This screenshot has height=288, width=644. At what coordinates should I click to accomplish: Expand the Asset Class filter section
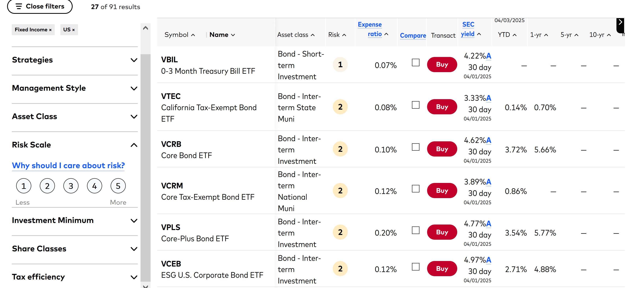tap(75, 117)
